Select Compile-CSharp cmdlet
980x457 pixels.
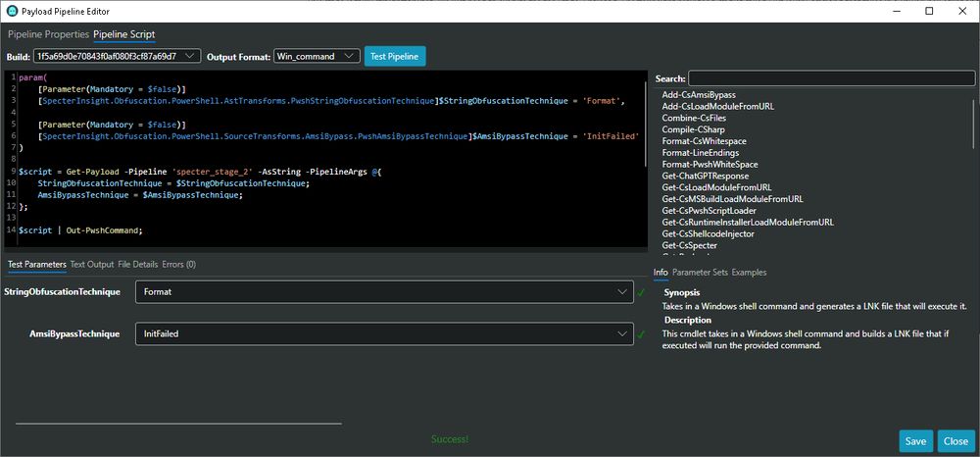(x=693, y=129)
